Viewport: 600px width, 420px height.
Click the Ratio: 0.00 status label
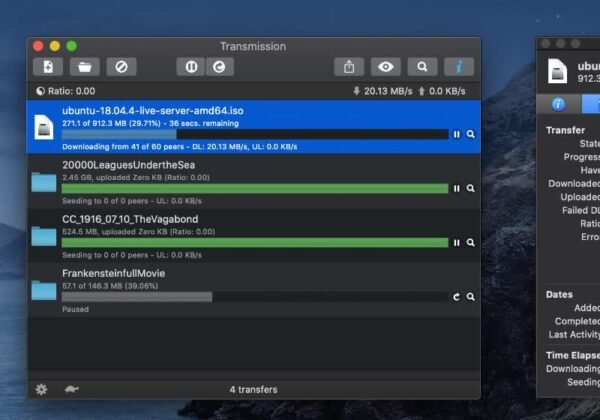click(72, 91)
